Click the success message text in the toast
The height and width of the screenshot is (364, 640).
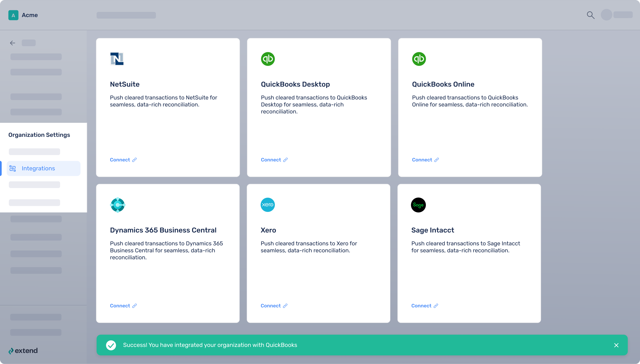coord(210,345)
